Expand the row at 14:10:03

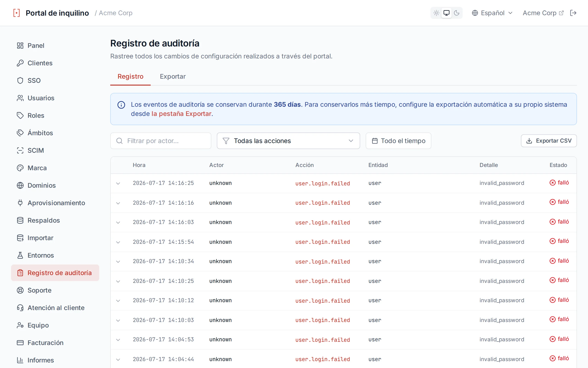pyautogui.click(x=118, y=321)
